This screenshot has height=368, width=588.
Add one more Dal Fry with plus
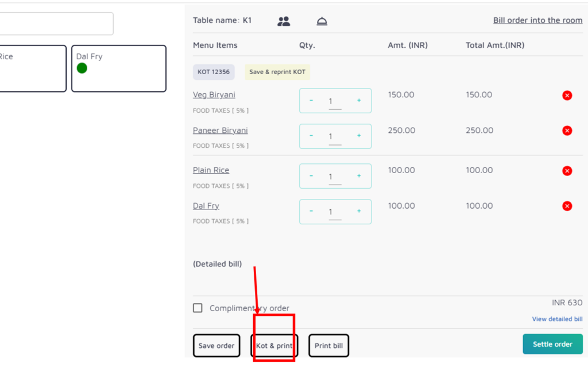click(x=359, y=211)
